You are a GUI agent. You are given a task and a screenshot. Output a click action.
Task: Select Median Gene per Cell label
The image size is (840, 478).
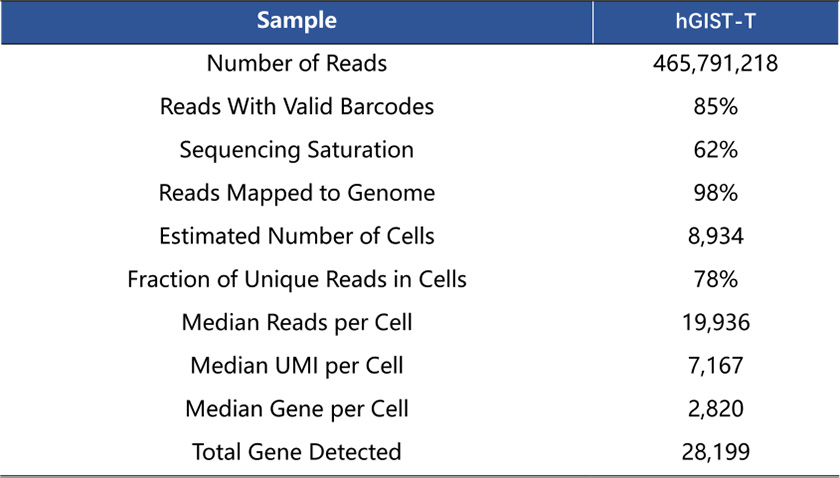coord(296,408)
